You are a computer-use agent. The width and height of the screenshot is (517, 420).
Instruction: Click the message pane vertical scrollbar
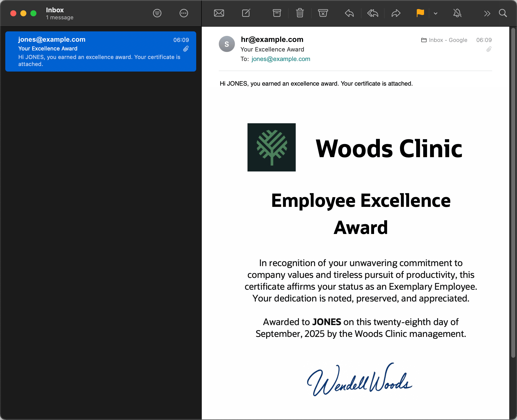pos(513,192)
